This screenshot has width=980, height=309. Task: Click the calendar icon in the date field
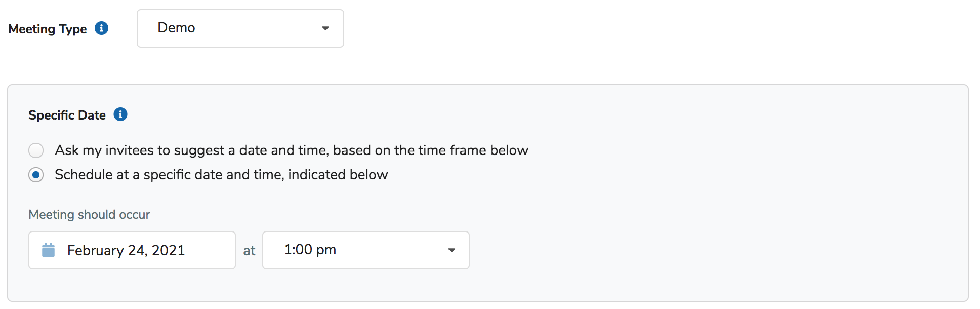(x=48, y=250)
